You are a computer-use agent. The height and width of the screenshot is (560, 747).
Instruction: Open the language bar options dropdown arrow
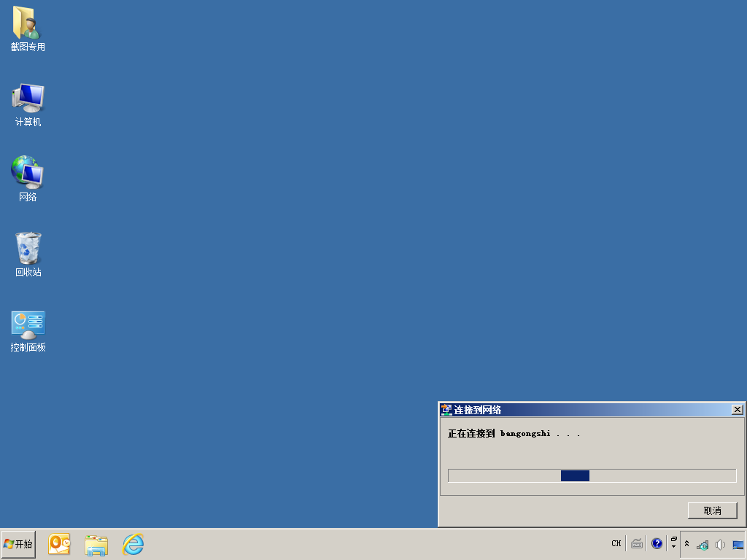click(x=673, y=547)
